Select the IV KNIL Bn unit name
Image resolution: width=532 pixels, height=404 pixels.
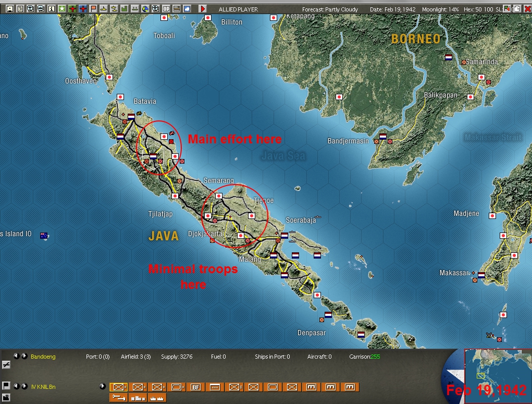tap(43, 387)
